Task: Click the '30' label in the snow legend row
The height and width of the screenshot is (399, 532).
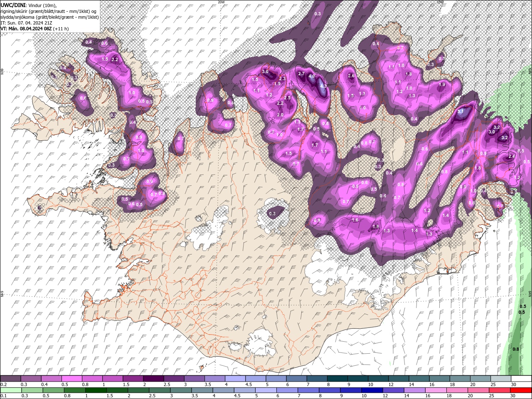Action: (514, 384)
